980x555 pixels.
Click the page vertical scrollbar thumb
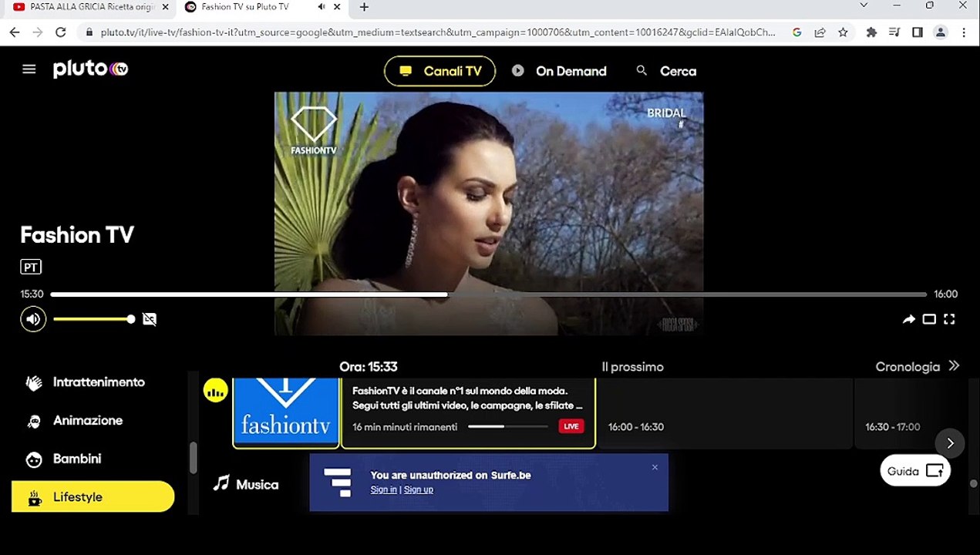[x=973, y=483]
